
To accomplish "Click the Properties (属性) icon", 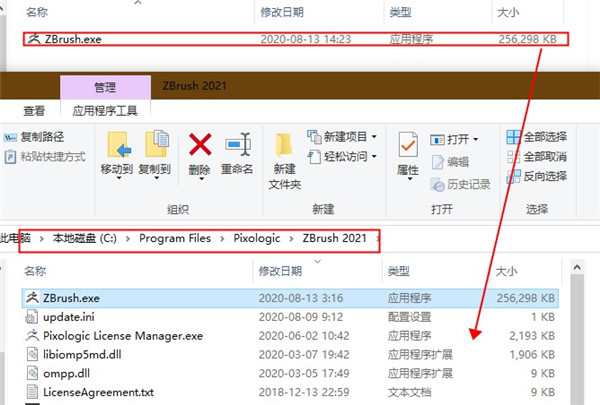I will [x=408, y=144].
